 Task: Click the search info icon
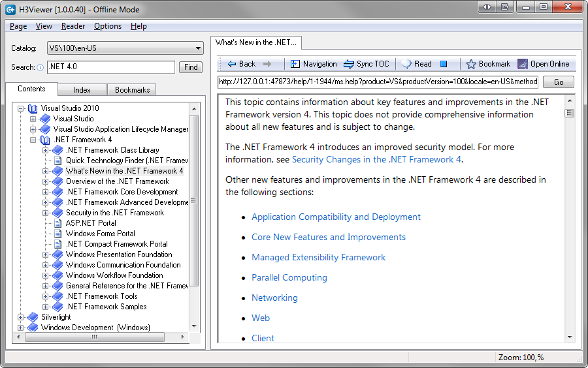point(40,67)
